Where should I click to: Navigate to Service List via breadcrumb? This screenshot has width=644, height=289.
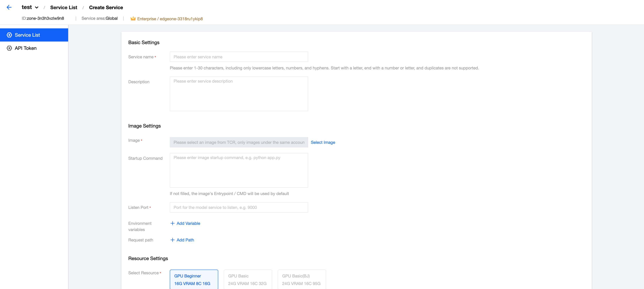63,7
